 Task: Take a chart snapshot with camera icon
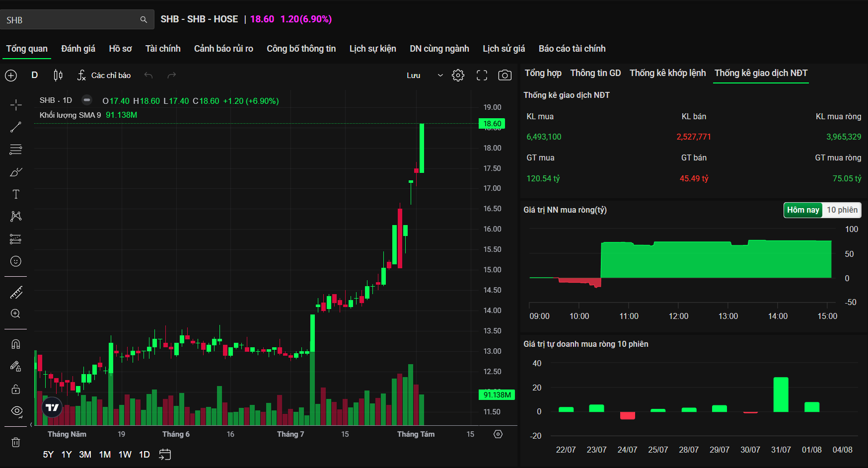pos(505,75)
